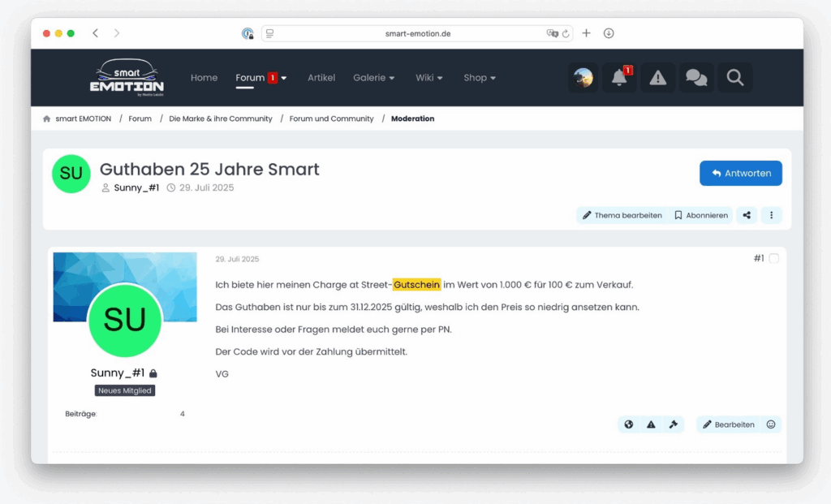Click the browser address bar
The height and width of the screenshot is (504, 831).
pyautogui.click(x=418, y=33)
